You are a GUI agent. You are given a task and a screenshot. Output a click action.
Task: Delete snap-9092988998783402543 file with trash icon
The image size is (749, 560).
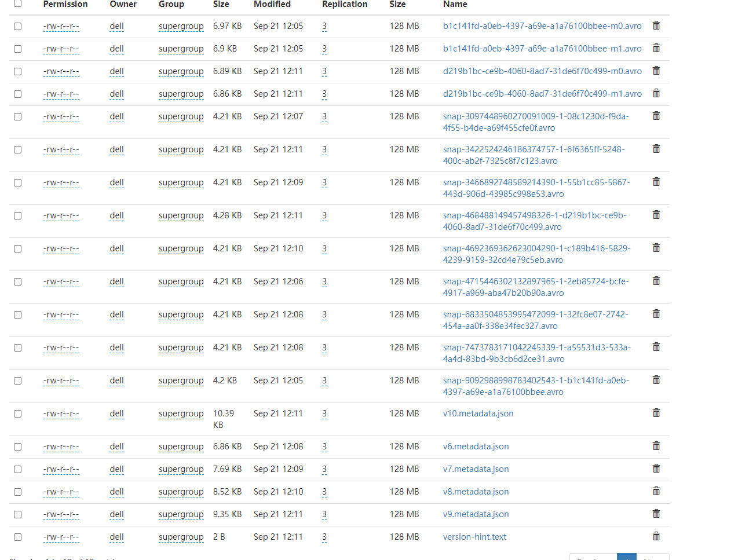(656, 380)
